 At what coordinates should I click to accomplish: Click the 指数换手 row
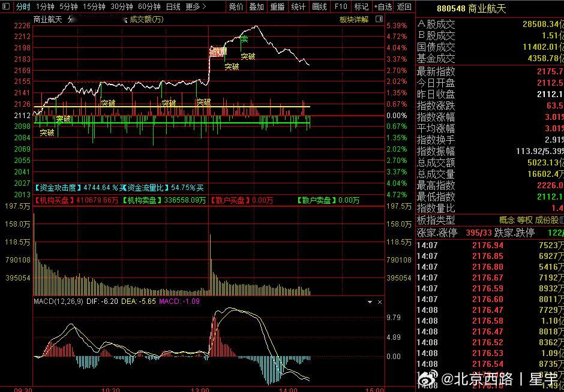[490, 140]
